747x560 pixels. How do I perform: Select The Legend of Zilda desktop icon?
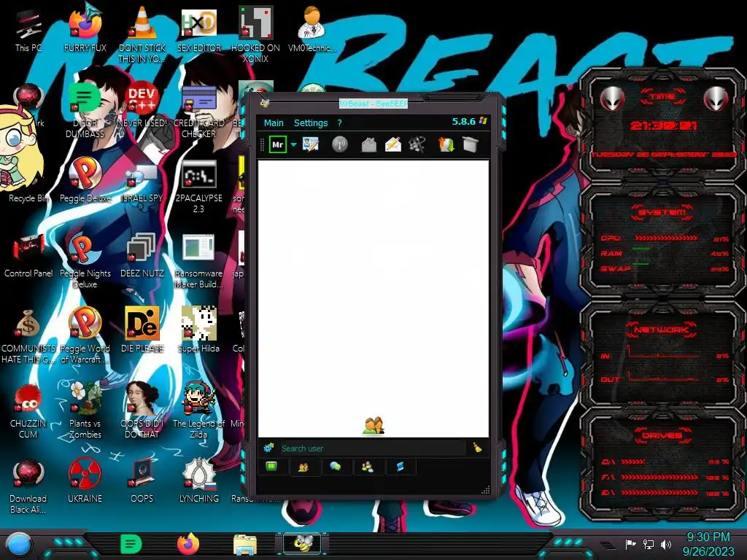click(x=198, y=411)
